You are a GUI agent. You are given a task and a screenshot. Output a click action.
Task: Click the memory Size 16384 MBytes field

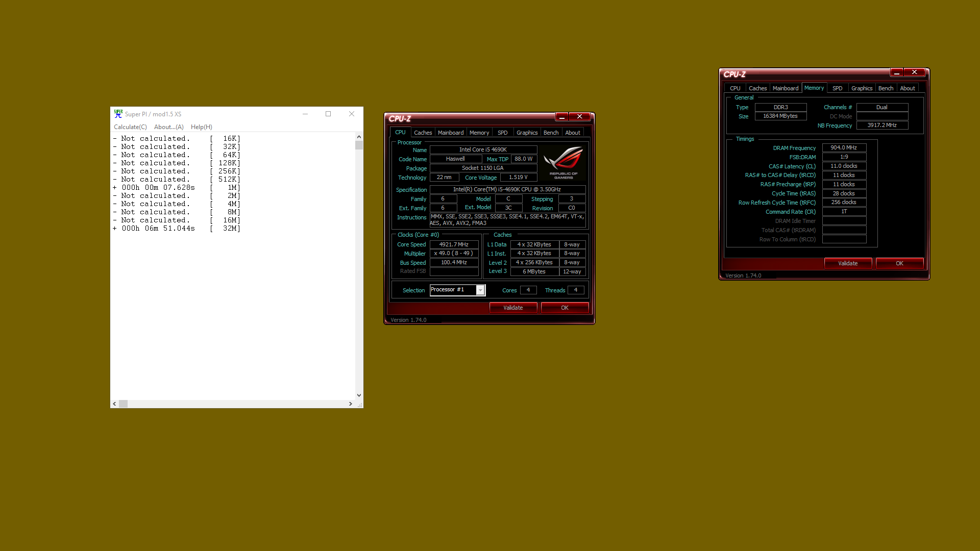780,116
